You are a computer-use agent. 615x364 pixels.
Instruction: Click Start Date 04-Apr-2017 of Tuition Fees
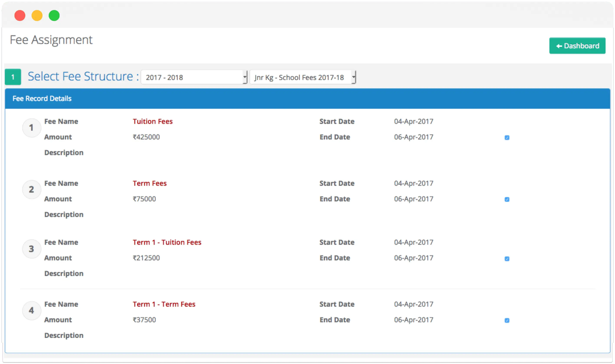[x=414, y=121]
